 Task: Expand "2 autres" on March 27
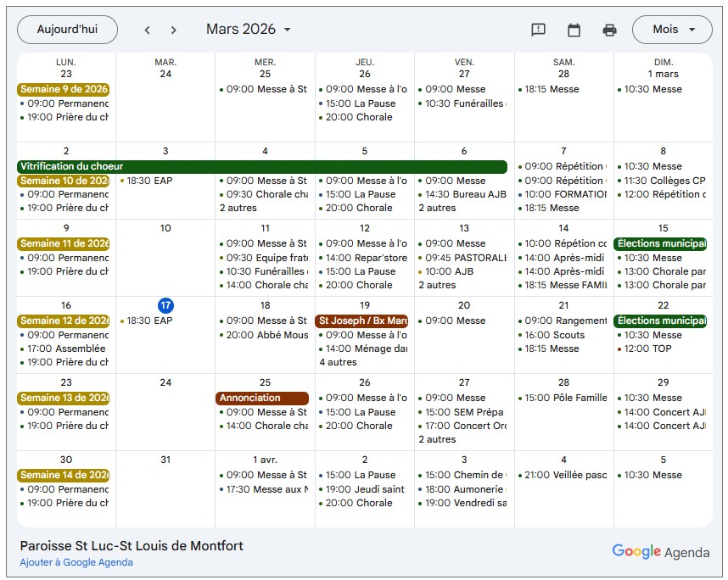(437, 439)
